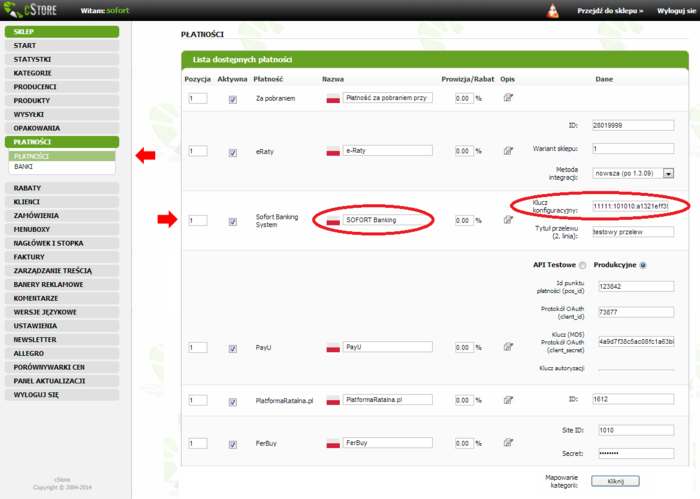Image resolution: width=700 pixels, height=499 pixels.
Task: Click the traffic cone warning icon
Action: (553, 10)
